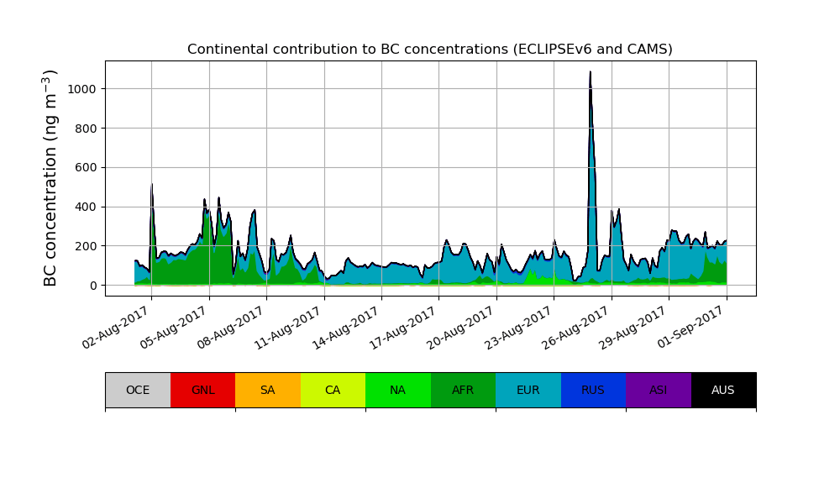Viewport: 840px width, 504px height.
Task: Pick the yellow-green CA legend box
Action: click(x=333, y=390)
